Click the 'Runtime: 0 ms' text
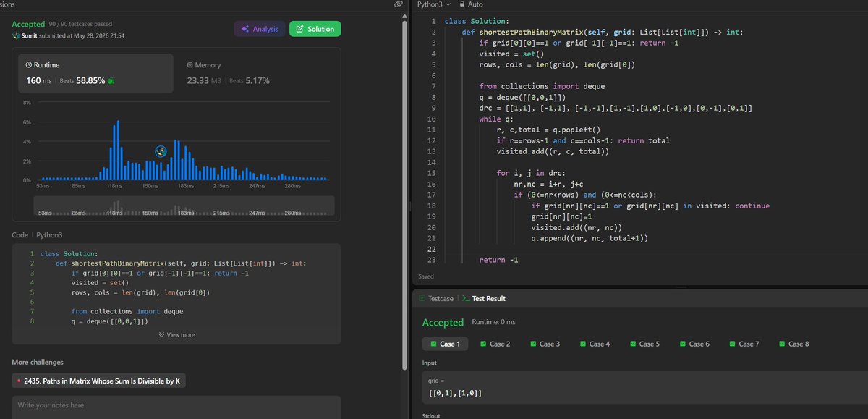 point(494,322)
